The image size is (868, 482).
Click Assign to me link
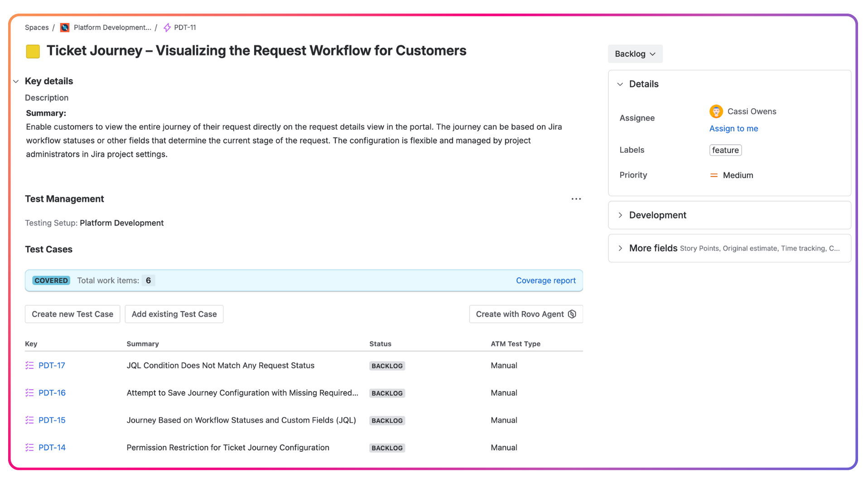(733, 129)
